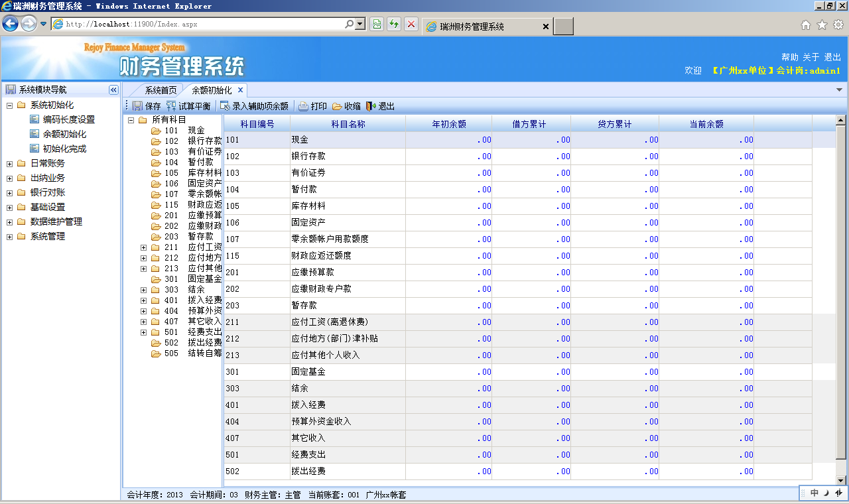Open 编码长度设置 in the navigation tree
This screenshot has height=504, width=849.
[x=69, y=119]
